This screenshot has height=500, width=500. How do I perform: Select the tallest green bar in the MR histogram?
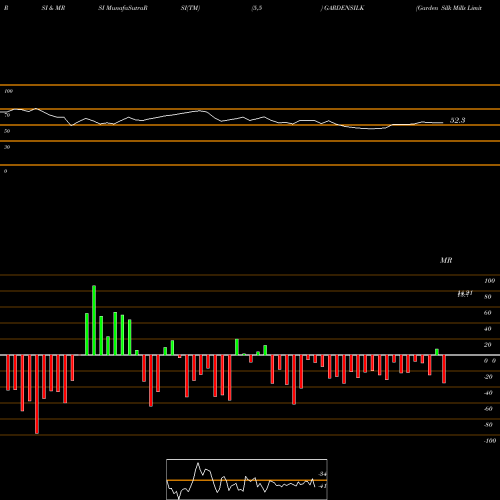pos(94,320)
